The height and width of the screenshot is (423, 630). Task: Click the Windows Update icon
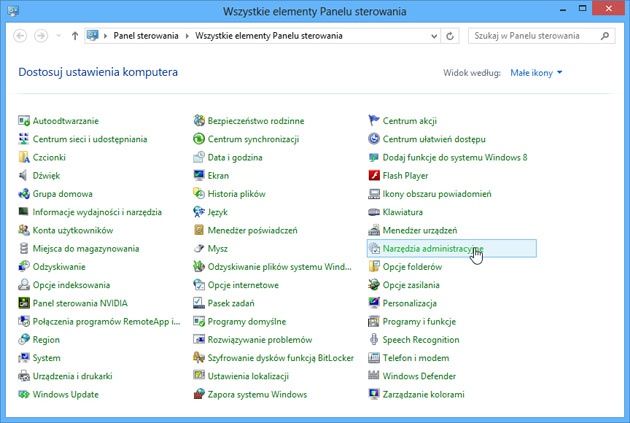[x=24, y=394]
